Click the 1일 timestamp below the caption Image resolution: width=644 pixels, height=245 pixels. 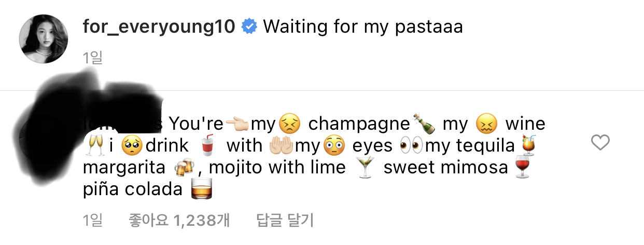pos(93,58)
